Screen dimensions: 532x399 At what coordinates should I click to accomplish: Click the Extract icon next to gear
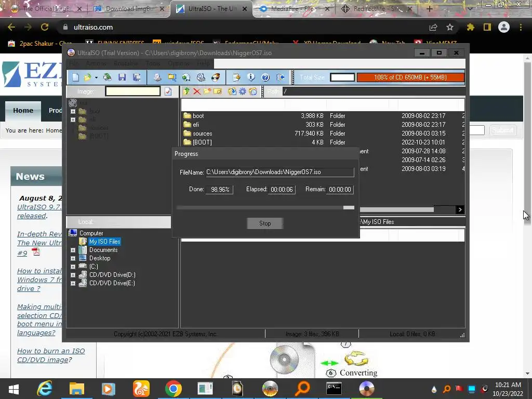232,91
